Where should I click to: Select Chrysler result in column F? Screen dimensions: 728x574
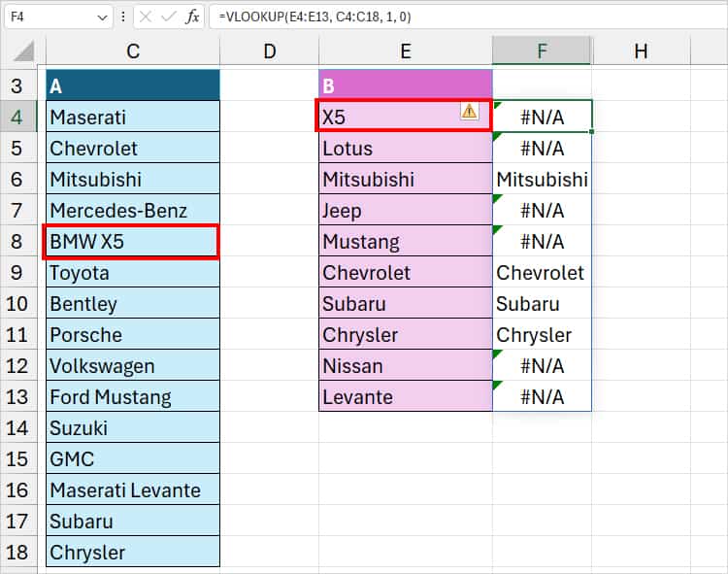coord(542,334)
